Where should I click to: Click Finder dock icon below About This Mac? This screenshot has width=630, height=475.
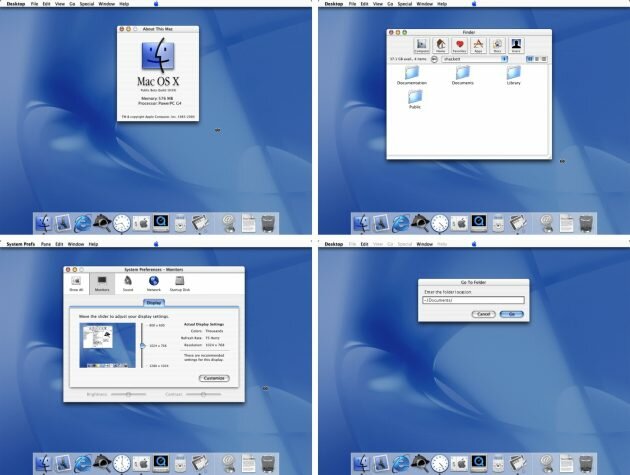click(x=43, y=224)
